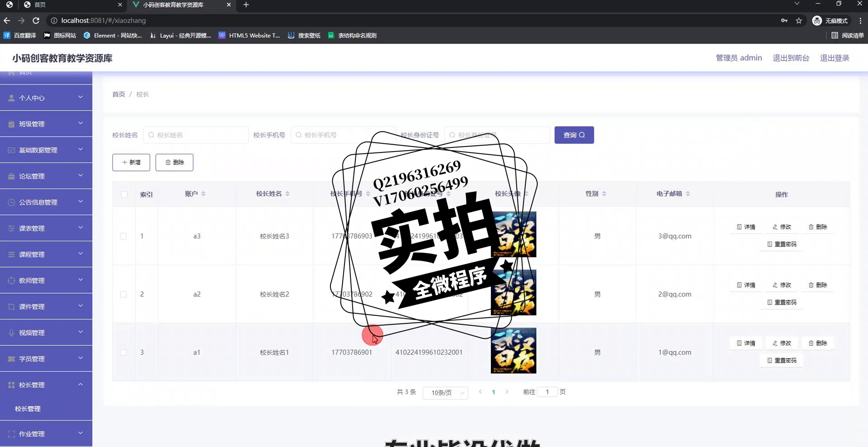Expand the 作业管理 sidebar menu
Screen dimensions: 868x447
pos(46,434)
